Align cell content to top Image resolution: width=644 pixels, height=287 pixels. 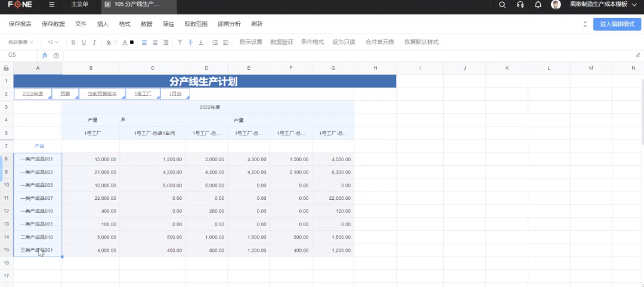[x=180, y=42]
